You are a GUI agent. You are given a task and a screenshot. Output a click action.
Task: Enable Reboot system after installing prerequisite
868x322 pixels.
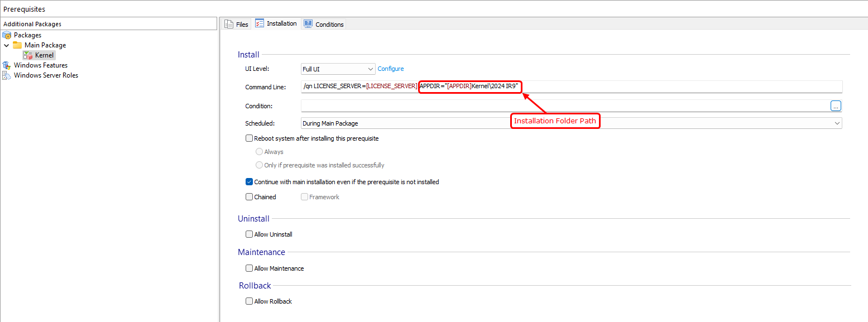coord(250,138)
